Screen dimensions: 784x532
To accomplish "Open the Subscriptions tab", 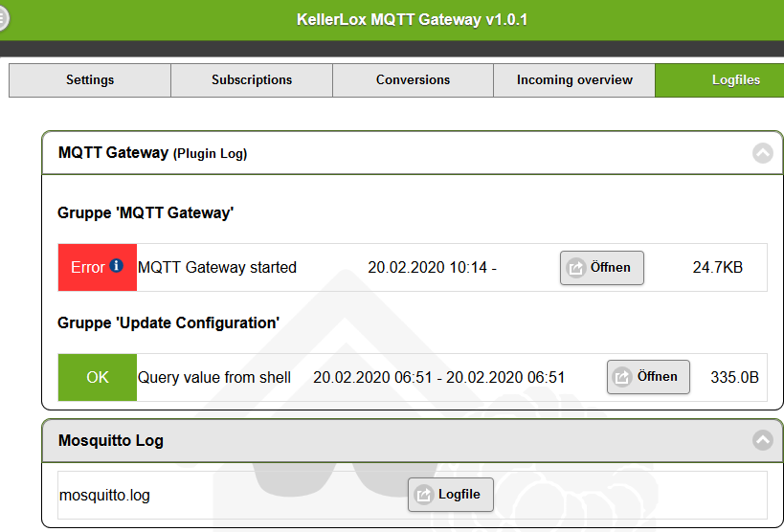I will pyautogui.click(x=252, y=80).
